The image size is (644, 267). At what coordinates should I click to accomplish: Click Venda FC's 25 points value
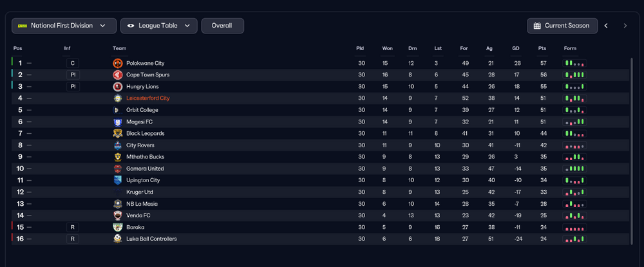(x=544, y=216)
